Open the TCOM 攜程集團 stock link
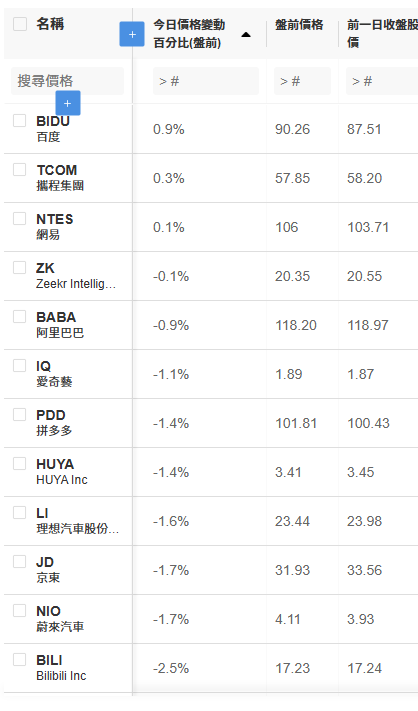 point(60,177)
